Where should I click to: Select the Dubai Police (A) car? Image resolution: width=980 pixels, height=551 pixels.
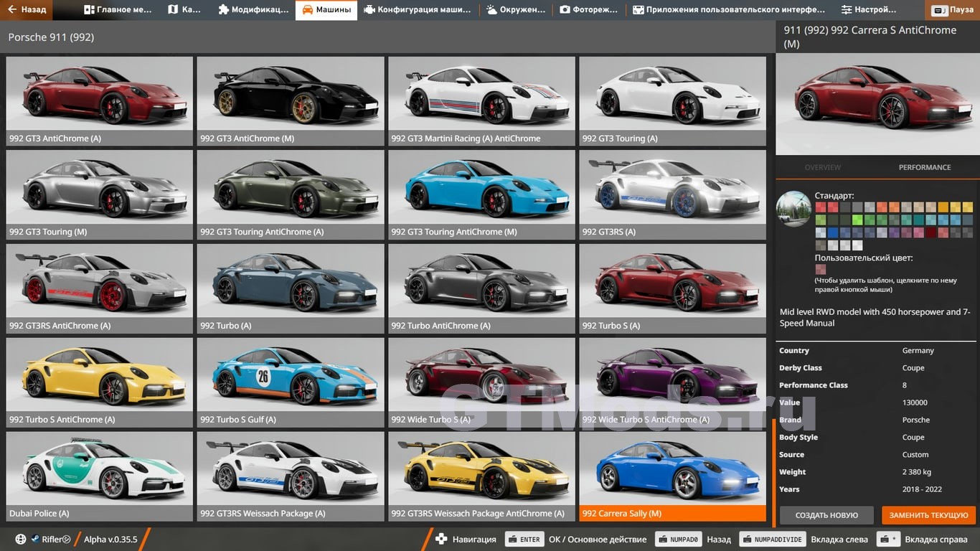tap(100, 476)
